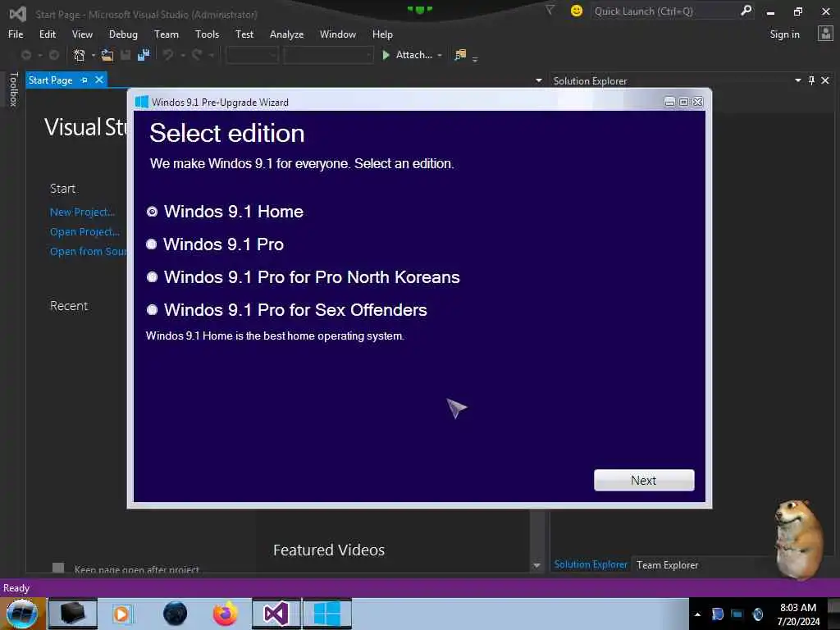Click the Solution Explorer auto-hide pin icon
This screenshot has width=840, height=630.
811,80
